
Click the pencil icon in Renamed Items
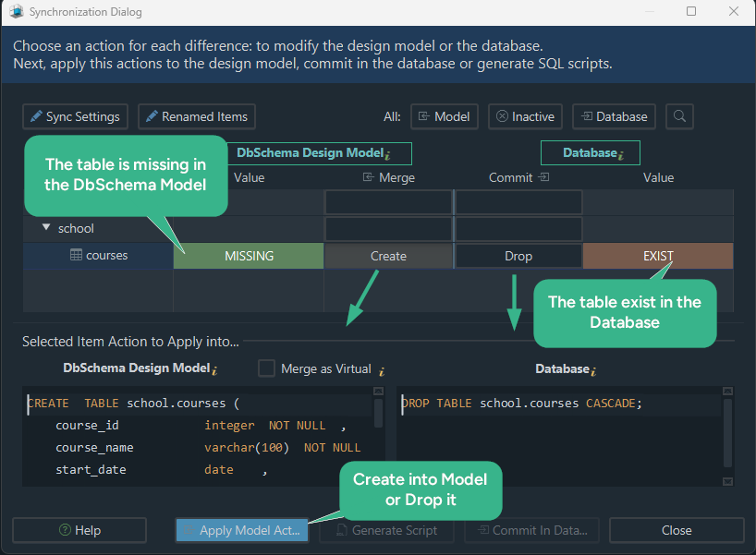[x=152, y=116]
